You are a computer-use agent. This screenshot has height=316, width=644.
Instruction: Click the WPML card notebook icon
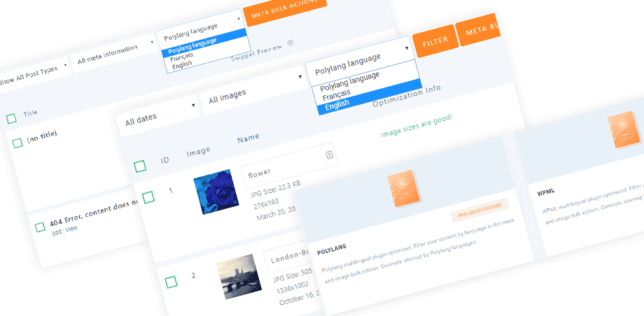click(x=624, y=129)
